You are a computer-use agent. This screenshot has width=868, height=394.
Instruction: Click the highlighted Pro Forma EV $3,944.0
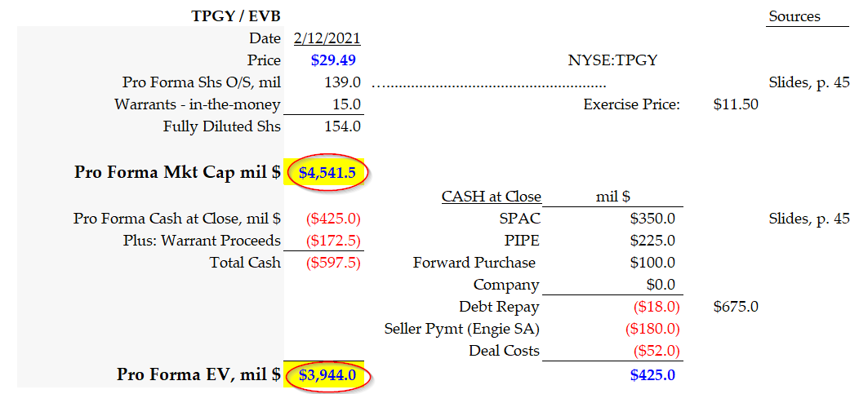pyautogui.click(x=327, y=375)
